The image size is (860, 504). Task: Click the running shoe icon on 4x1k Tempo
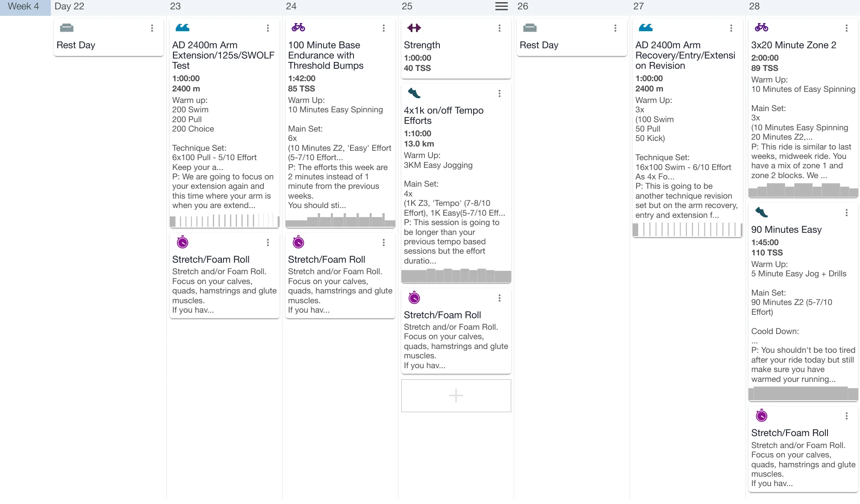[x=414, y=93]
